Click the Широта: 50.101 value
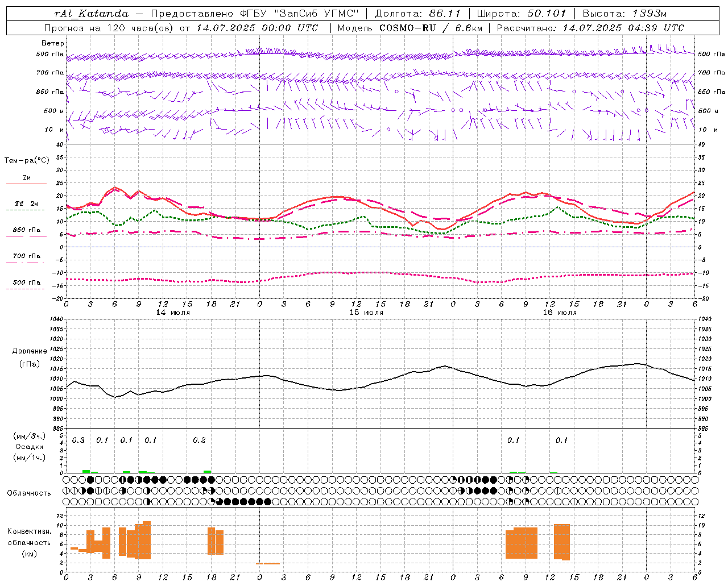728x582 pixels. (x=522, y=14)
